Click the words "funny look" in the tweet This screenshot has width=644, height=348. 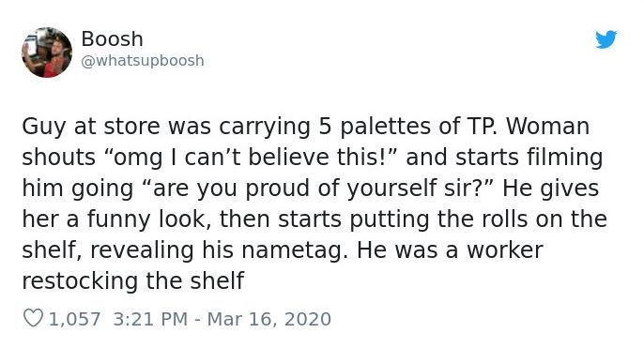146,219
